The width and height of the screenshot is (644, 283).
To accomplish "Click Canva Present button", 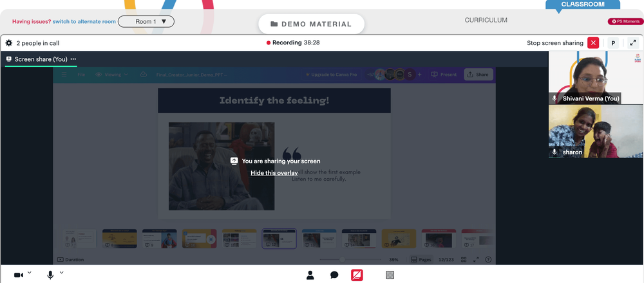I will coord(444,75).
